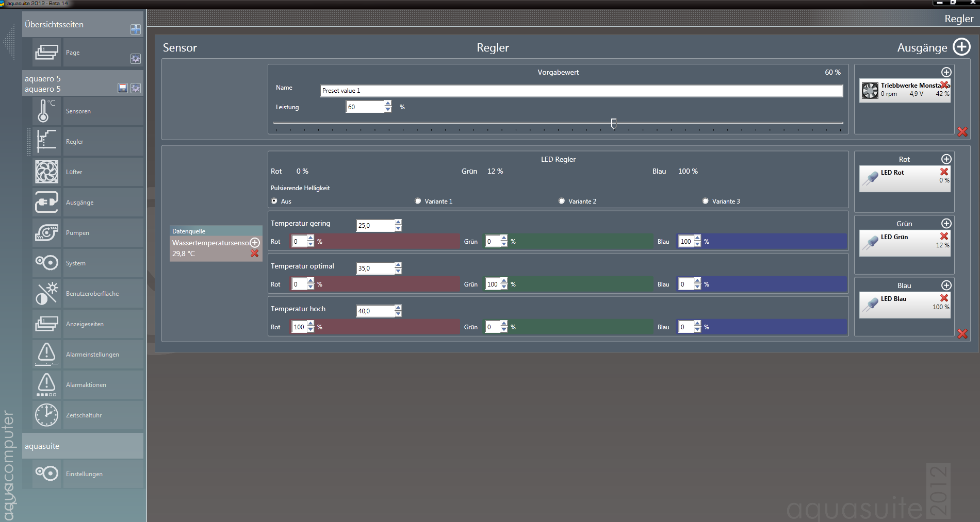980x522 pixels.
Task: Decrease Rot percent for Temperatur hoch
Action: pos(311,330)
